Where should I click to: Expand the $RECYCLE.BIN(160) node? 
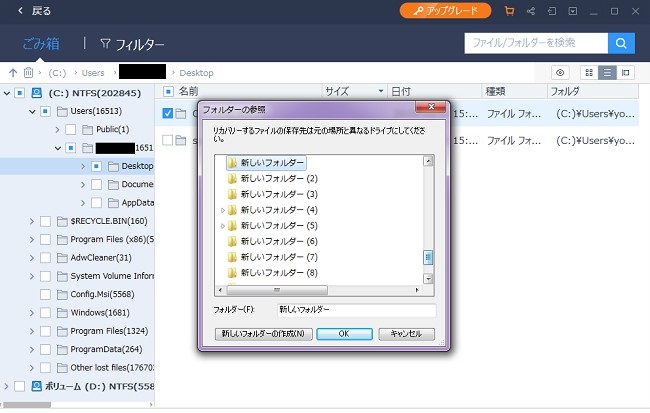click(32, 221)
